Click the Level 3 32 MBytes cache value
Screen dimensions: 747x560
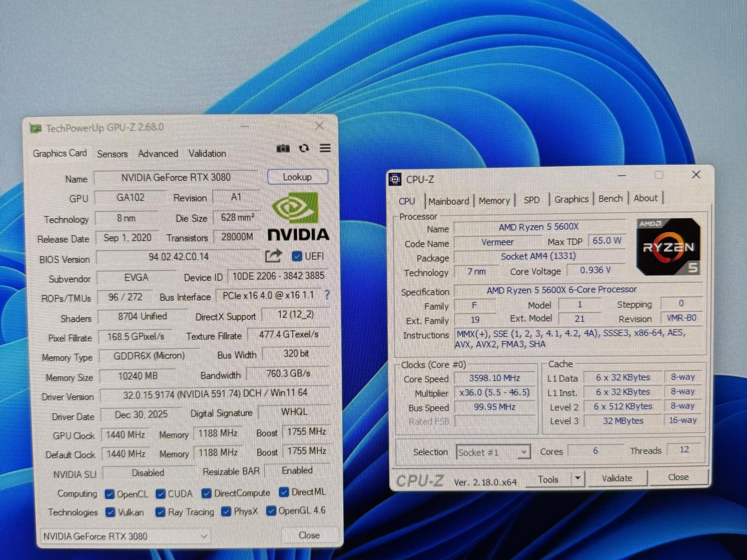pos(623,421)
